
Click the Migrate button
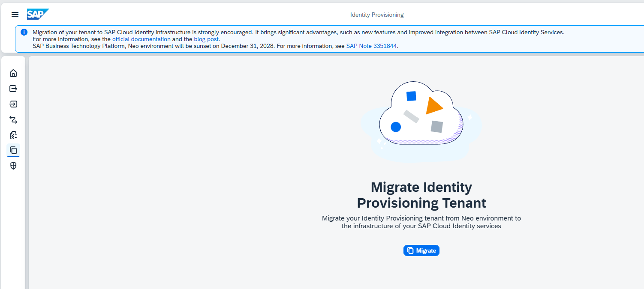click(421, 250)
